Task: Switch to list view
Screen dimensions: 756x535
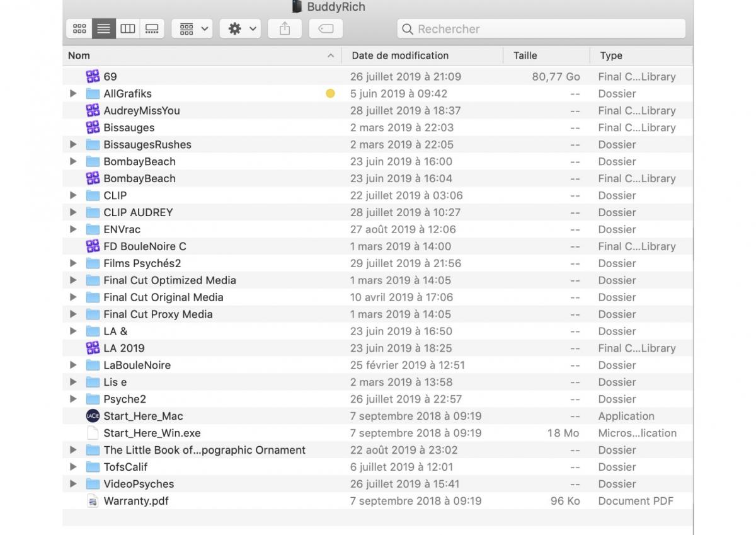Action: click(104, 29)
